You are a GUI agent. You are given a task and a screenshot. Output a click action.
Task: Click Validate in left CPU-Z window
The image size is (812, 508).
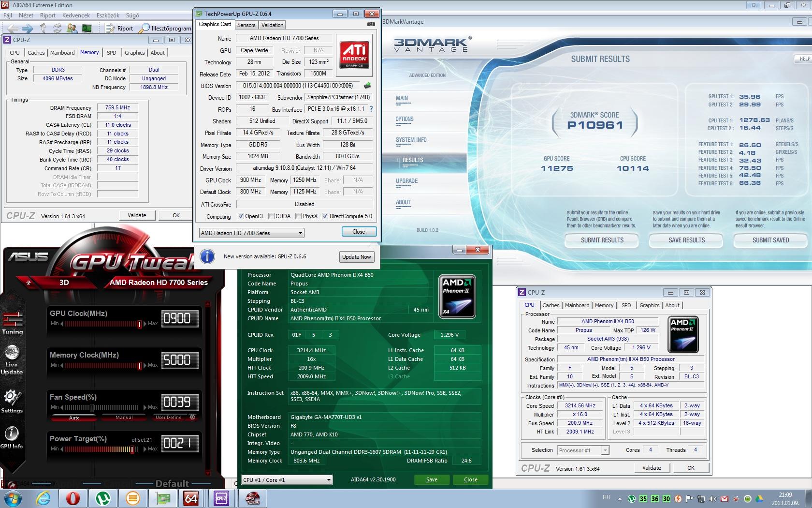pyautogui.click(x=137, y=215)
